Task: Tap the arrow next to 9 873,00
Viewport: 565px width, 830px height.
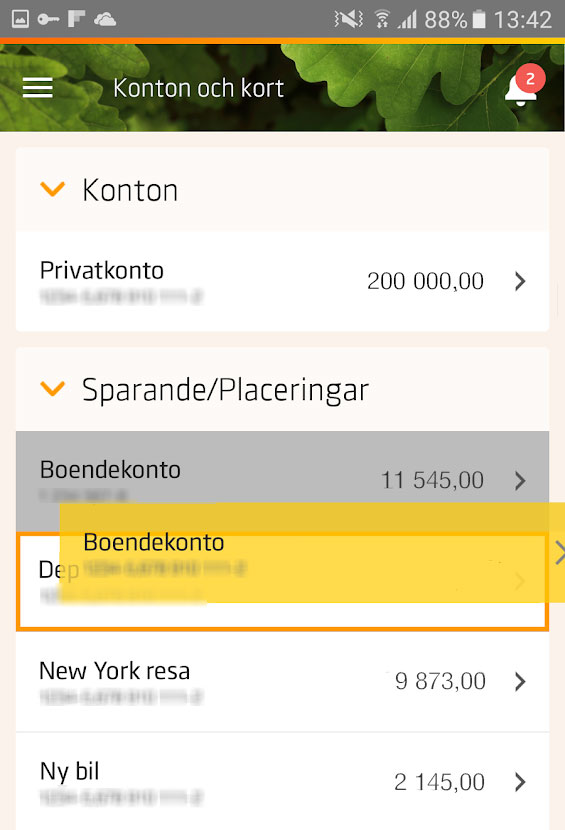Action: coord(520,682)
